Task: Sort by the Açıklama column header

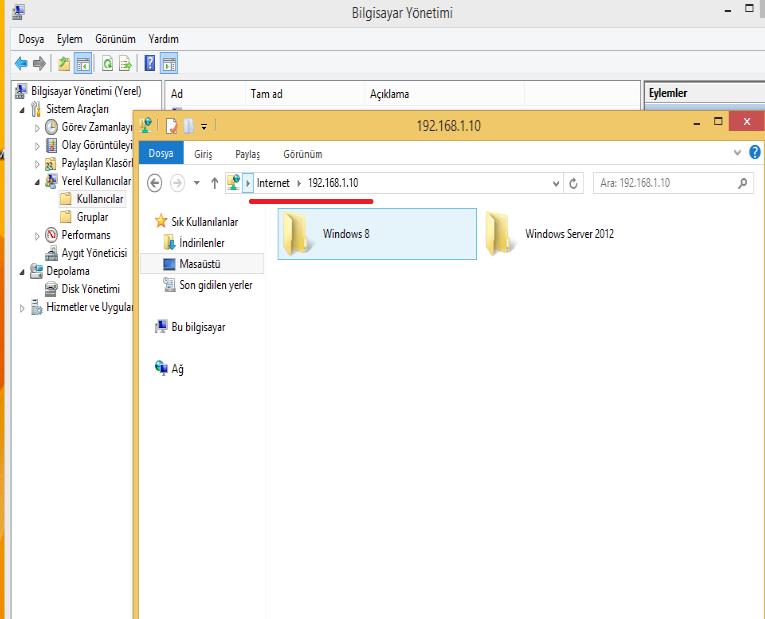Action: coord(444,94)
